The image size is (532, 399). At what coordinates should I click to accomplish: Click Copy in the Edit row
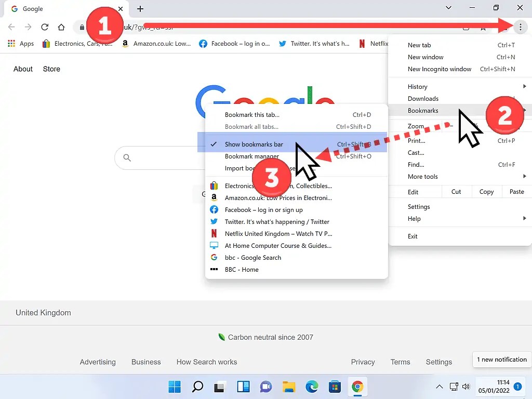pyautogui.click(x=486, y=192)
